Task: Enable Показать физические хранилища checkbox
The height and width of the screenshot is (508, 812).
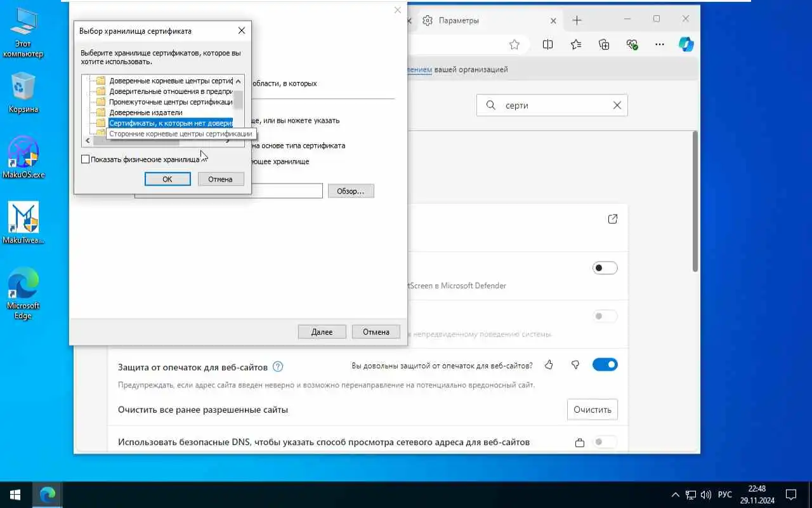Action: click(x=86, y=159)
